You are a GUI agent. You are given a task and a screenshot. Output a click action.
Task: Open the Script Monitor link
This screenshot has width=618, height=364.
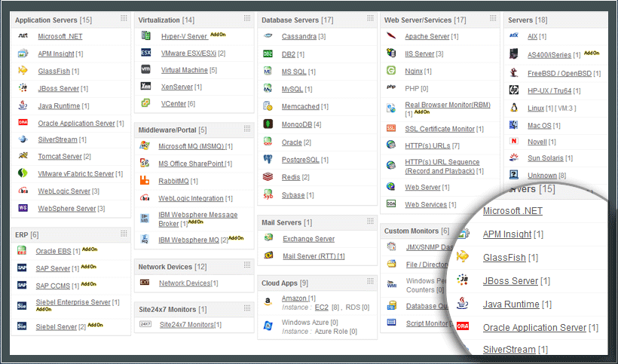coord(427,323)
